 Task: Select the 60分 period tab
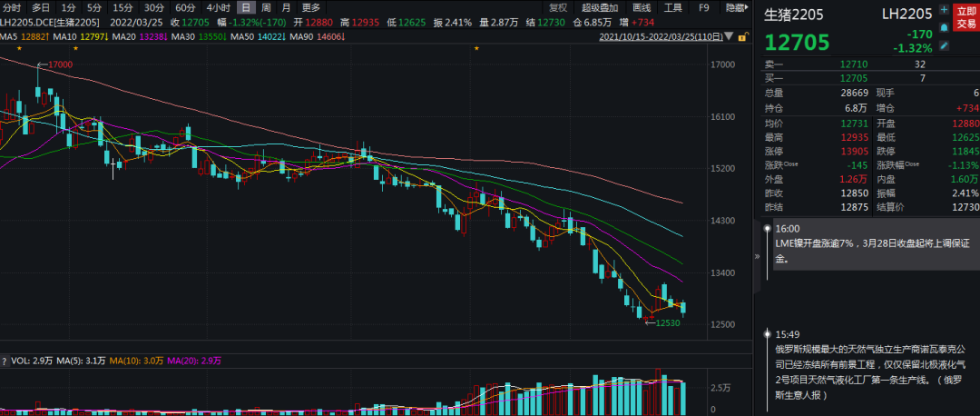click(x=185, y=8)
